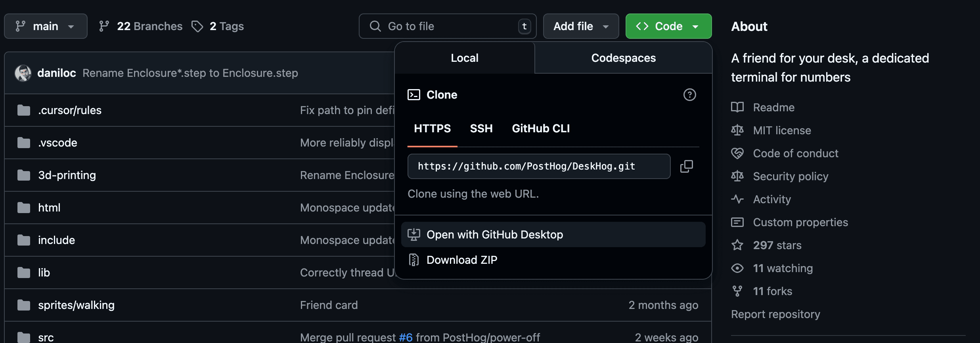Copy the HTTPS clone URL to clipboard
980x343 pixels.
[x=687, y=166]
